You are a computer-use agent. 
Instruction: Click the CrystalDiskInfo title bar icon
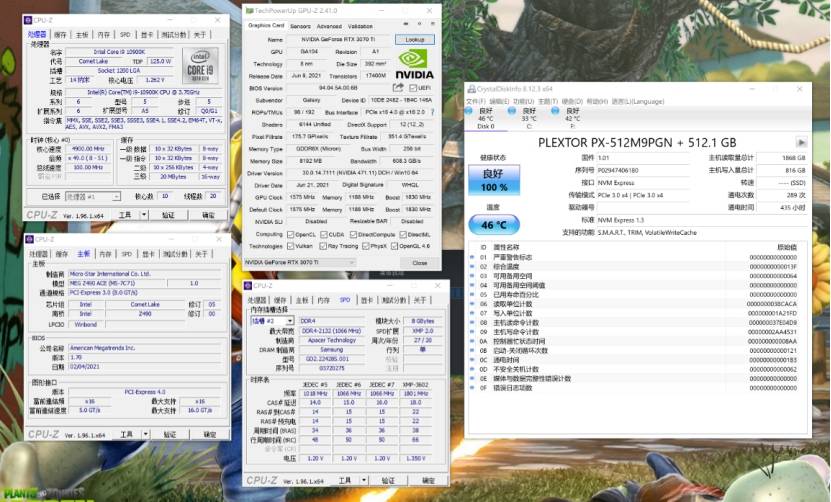coord(471,89)
